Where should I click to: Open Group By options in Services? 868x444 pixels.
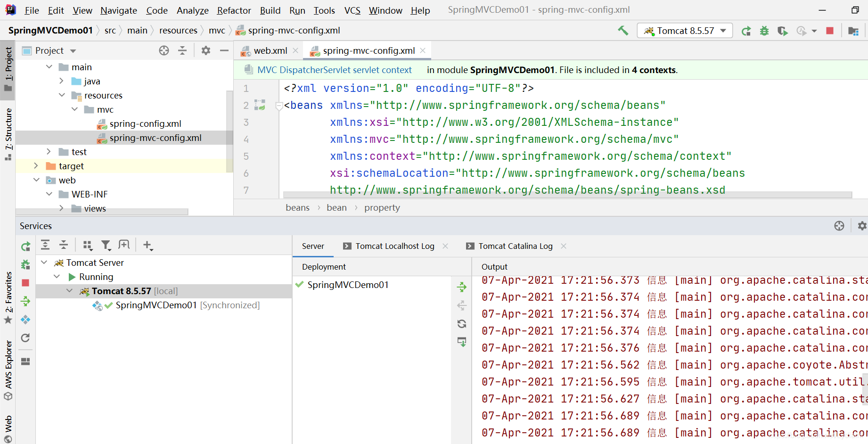click(x=87, y=245)
